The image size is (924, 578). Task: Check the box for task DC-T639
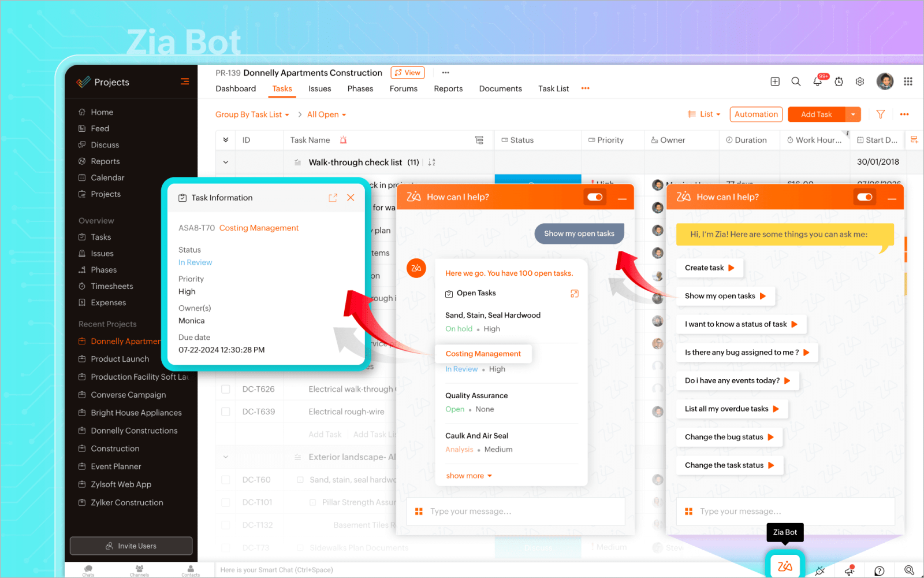point(226,412)
